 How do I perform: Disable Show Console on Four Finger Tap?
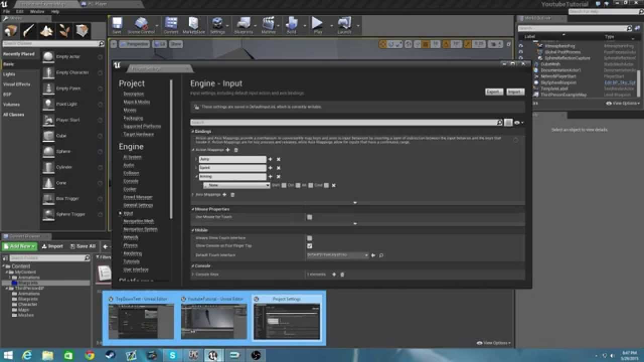tap(309, 246)
